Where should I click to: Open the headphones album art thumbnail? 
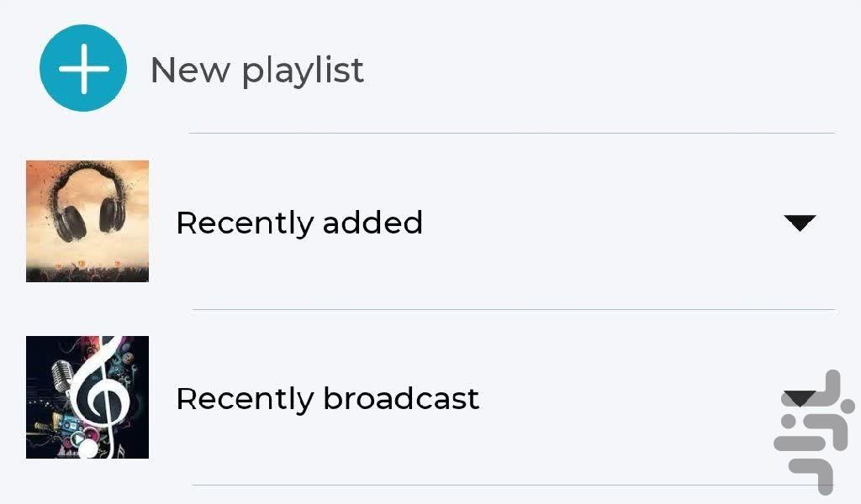pos(87,221)
